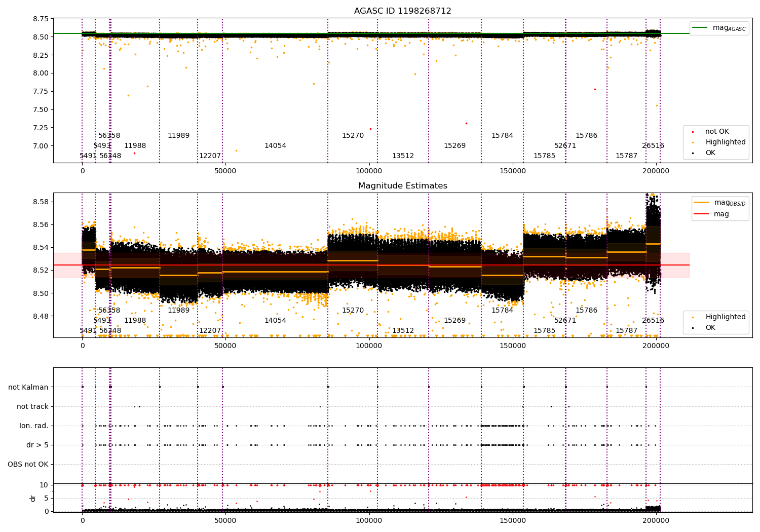Click the 8.75 y-axis tick in top plot
Viewport: 760px width, 532px height.
(41, 19)
